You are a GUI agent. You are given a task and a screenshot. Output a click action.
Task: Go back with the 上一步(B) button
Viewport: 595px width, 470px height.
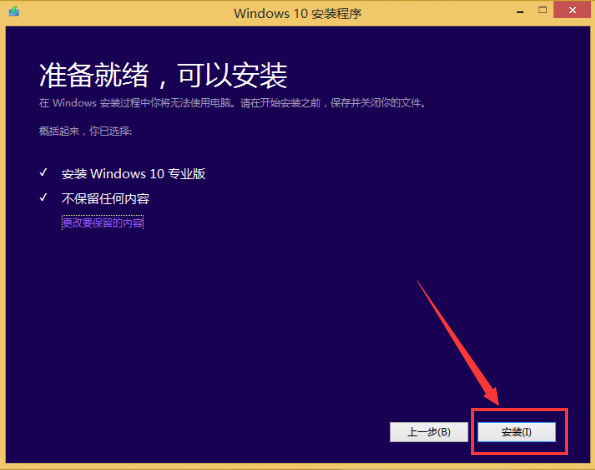pyautogui.click(x=429, y=432)
